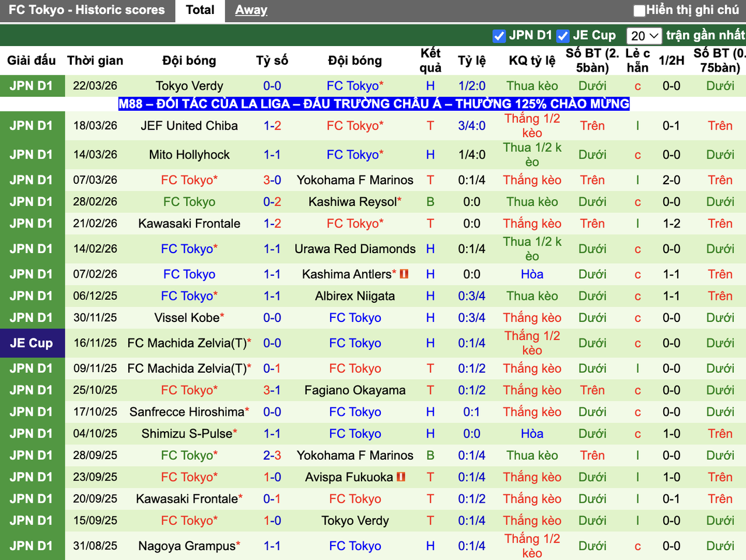Open Nagoya Grampus team link
This screenshot has height=560, width=746.
tap(187, 546)
